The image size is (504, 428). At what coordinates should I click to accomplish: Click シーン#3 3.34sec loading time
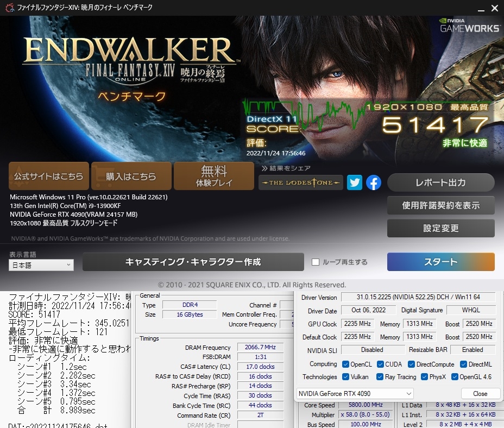pos(54,384)
